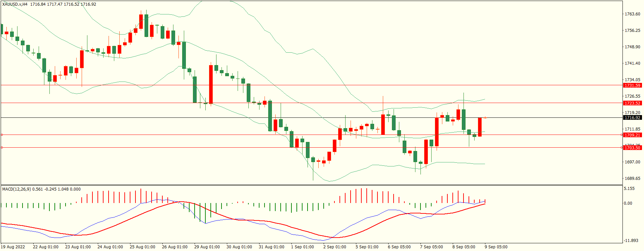Image resolution: width=644 pixels, height=251 pixels.
Task: Click the 1763.60 price scale value
Action: coord(632,14)
